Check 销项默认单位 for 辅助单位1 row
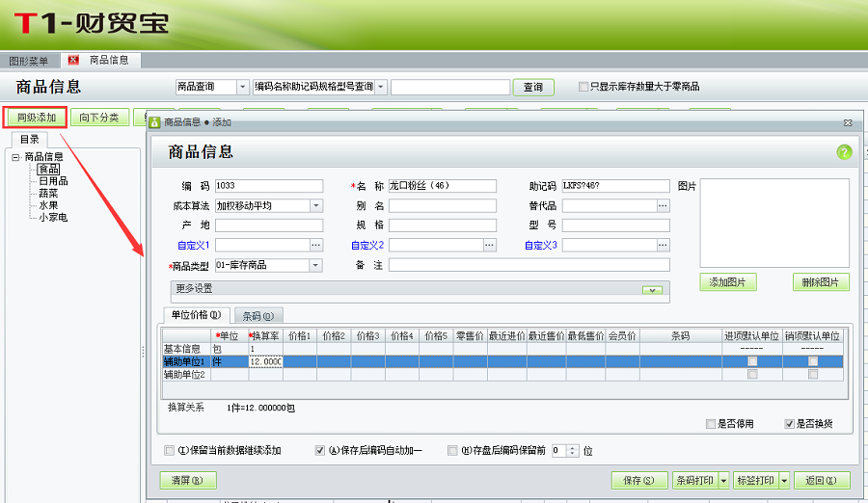Viewport: 868px width, 503px height. pos(813,361)
